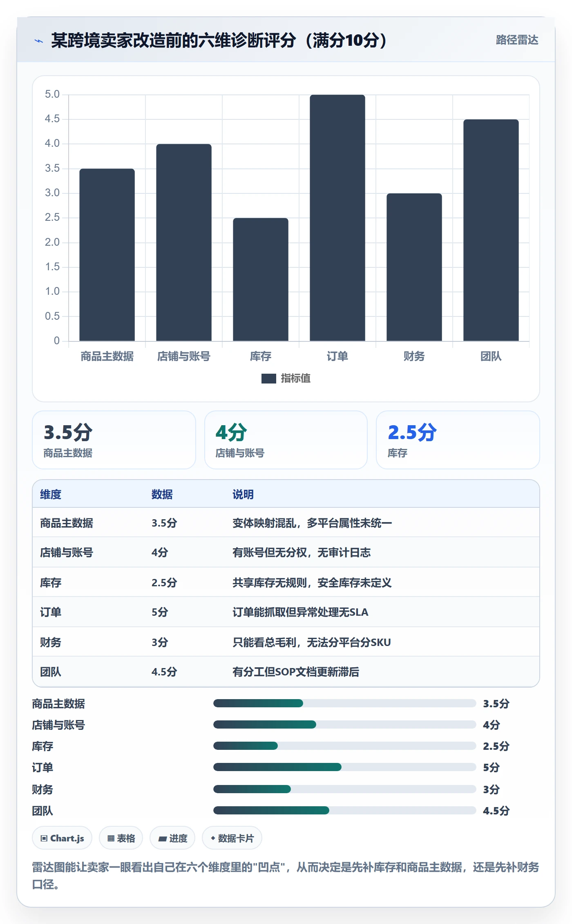
Task: Click the 表格 tag chip
Action: click(x=121, y=838)
